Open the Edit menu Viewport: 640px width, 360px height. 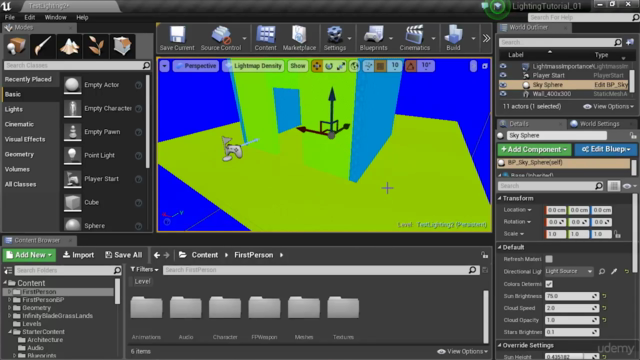pyautogui.click(x=29, y=18)
